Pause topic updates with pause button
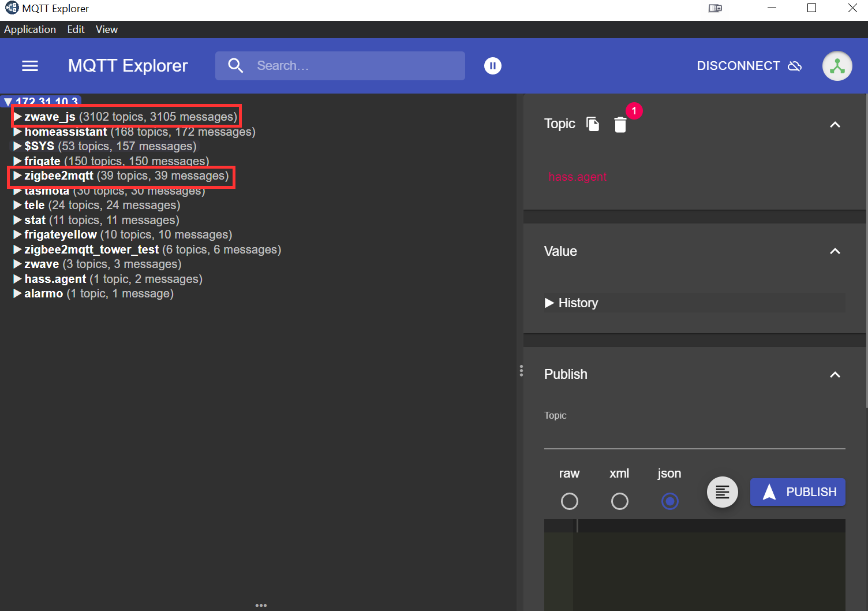 pyautogui.click(x=492, y=66)
